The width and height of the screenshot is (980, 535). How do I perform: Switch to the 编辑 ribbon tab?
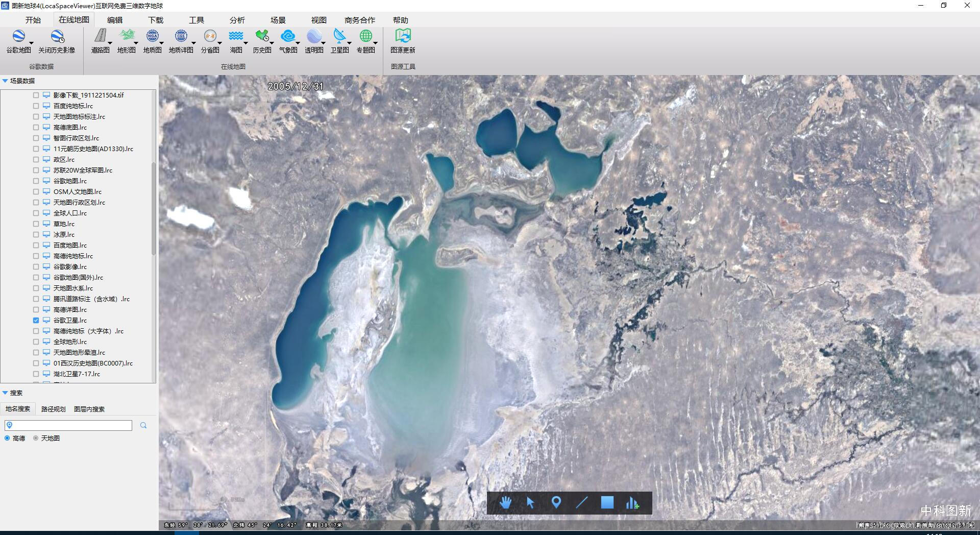pos(115,20)
